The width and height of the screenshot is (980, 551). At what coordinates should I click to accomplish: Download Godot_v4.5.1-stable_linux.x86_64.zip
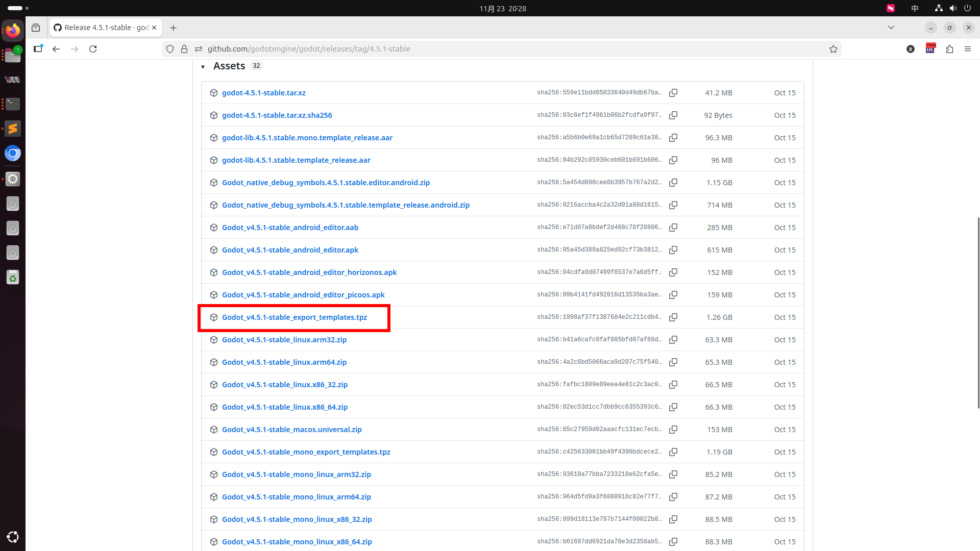point(284,407)
